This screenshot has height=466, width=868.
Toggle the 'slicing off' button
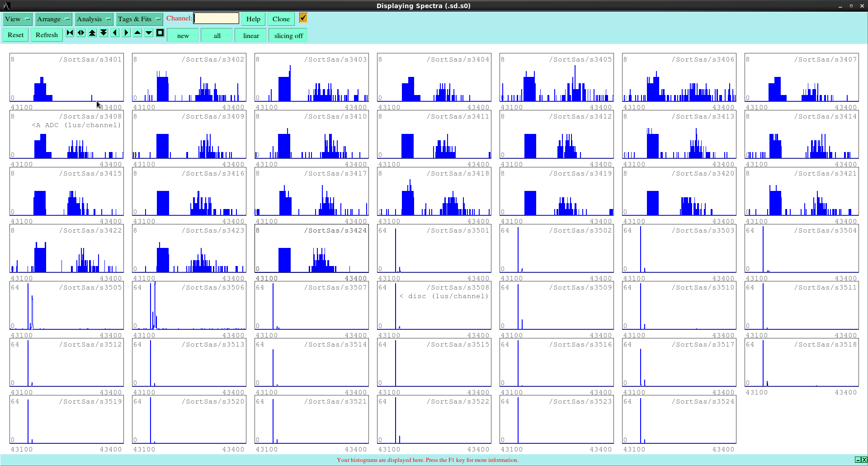coord(288,35)
